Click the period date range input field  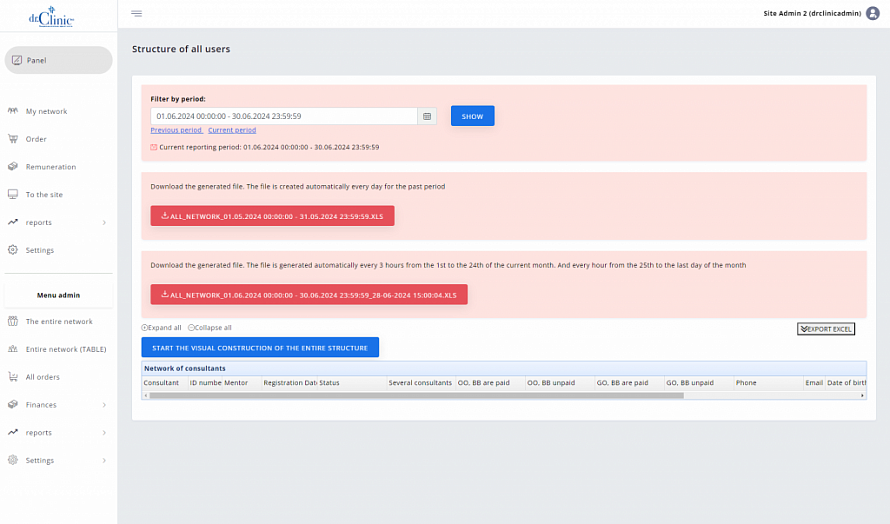283,116
